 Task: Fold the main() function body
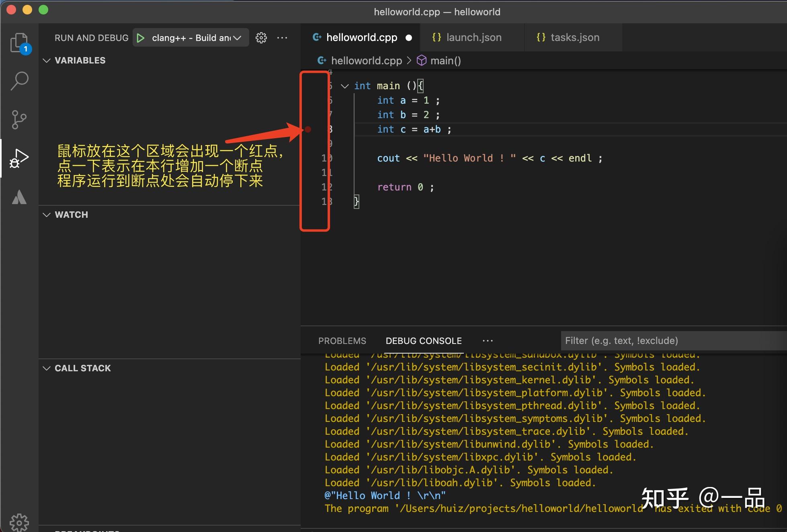344,86
